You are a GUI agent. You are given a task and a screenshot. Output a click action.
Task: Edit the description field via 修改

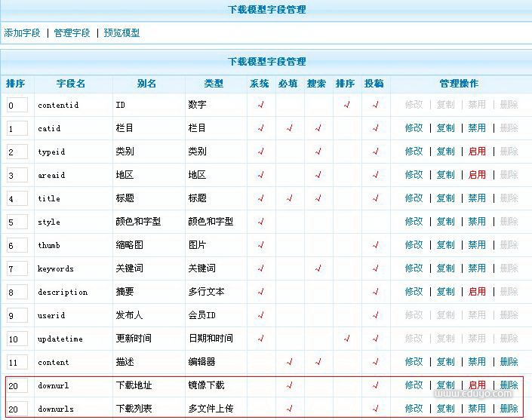tap(414, 292)
